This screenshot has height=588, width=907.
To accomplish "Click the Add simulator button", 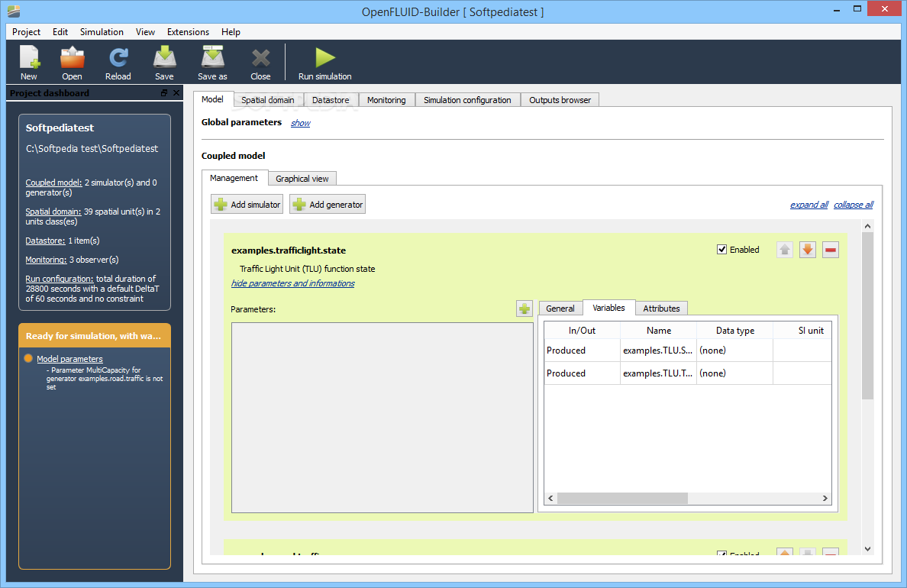I will click(247, 205).
